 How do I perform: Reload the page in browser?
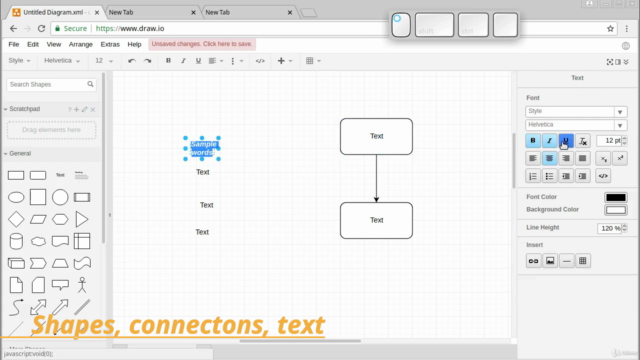[x=41, y=29]
